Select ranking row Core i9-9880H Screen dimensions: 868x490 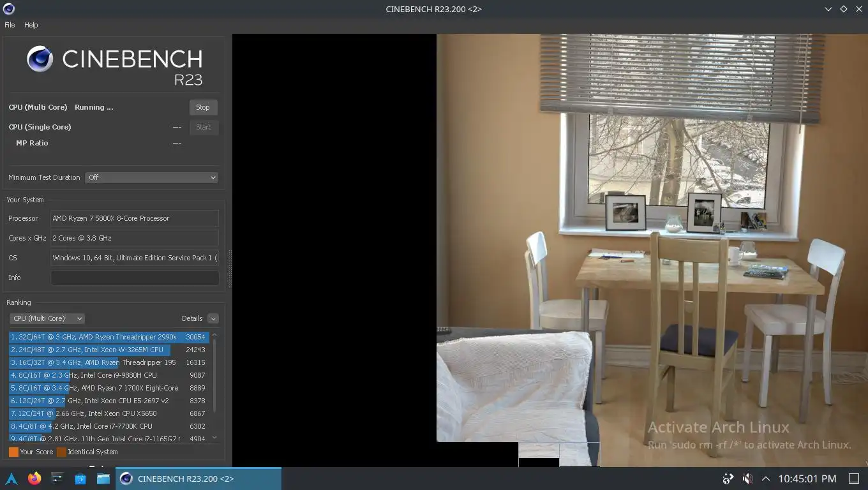(x=108, y=375)
